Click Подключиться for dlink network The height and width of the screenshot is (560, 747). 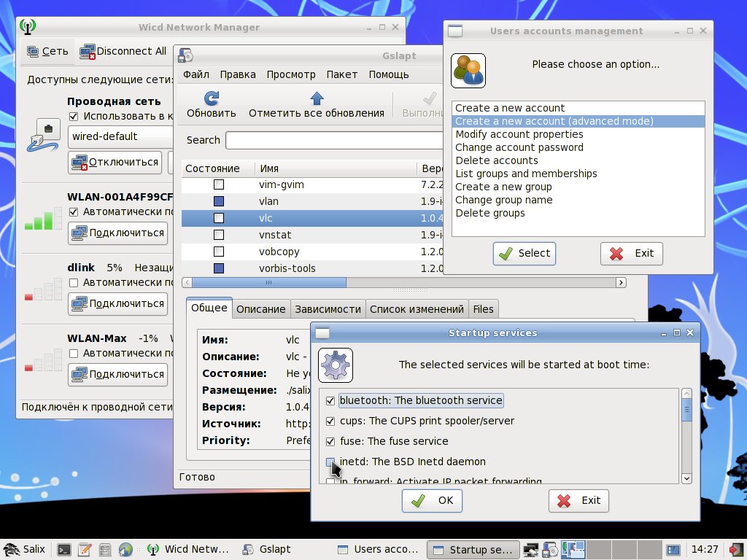(x=117, y=304)
